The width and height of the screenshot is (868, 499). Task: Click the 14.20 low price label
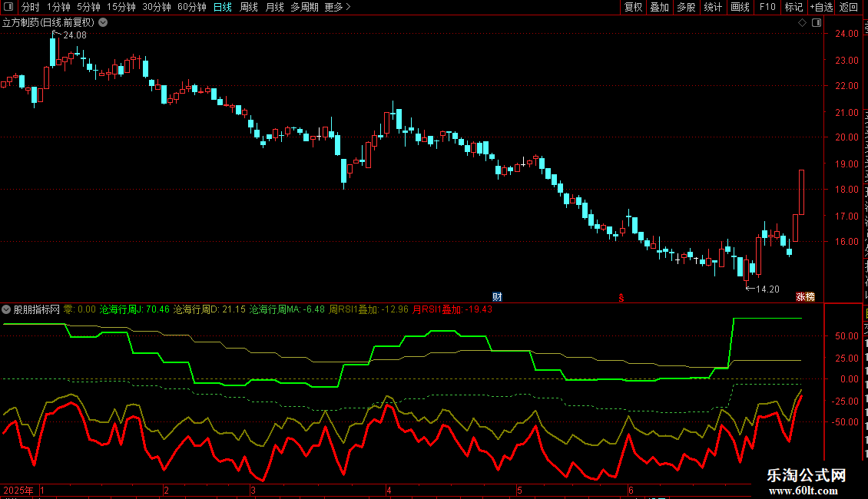[767, 289]
